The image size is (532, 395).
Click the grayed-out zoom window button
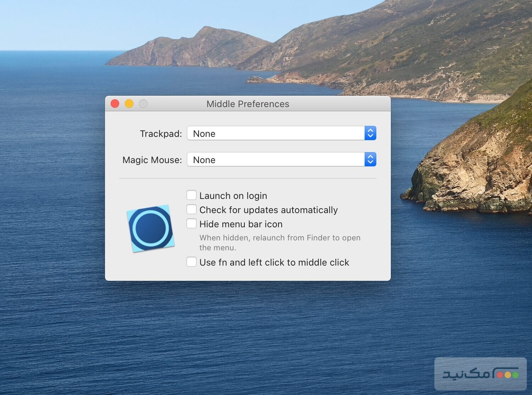coord(143,104)
